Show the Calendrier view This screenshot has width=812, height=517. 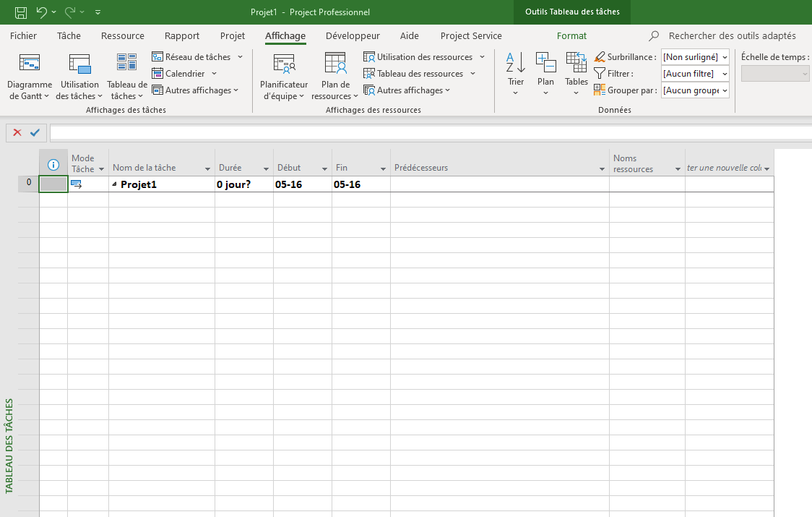pos(178,74)
